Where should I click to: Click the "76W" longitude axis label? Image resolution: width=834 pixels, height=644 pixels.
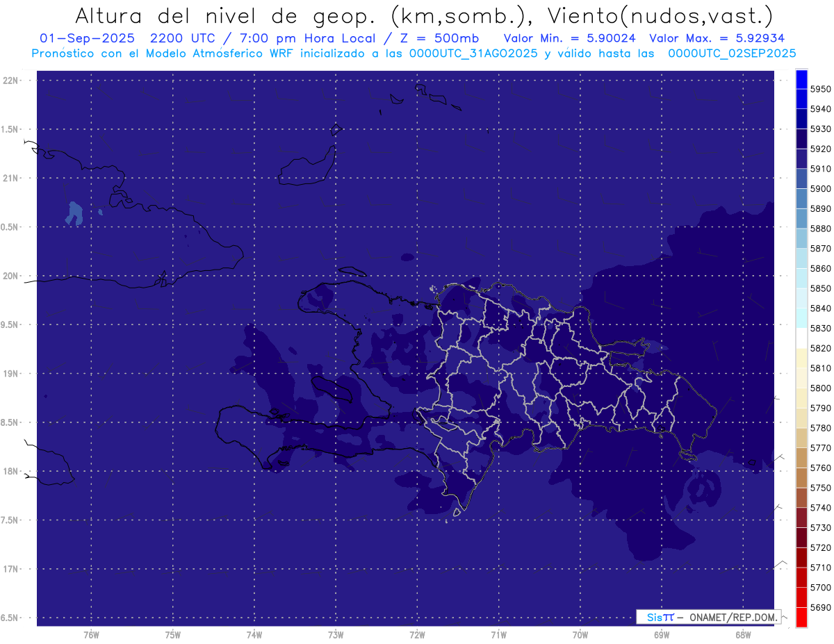91,635
